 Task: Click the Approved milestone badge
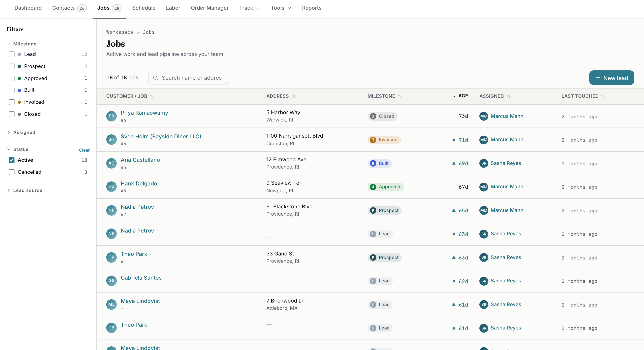pos(385,187)
